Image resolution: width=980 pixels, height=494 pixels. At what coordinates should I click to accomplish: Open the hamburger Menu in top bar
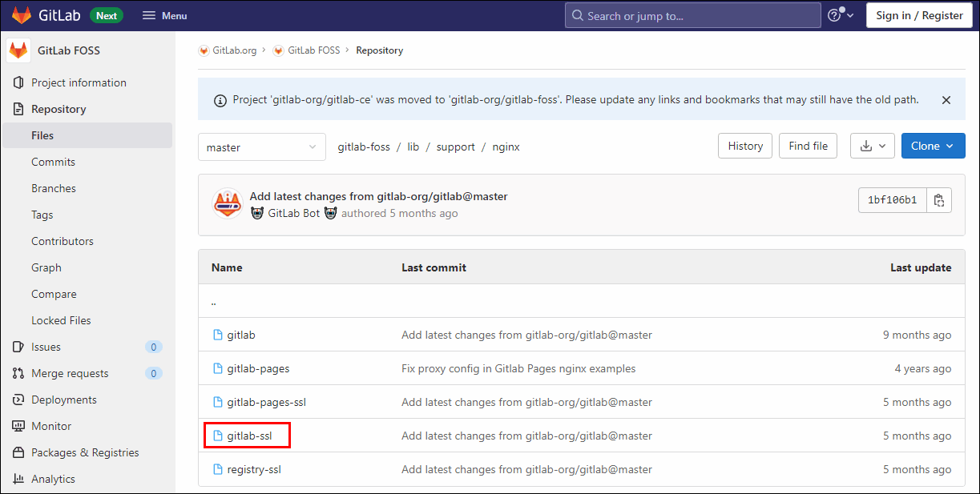[164, 15]
